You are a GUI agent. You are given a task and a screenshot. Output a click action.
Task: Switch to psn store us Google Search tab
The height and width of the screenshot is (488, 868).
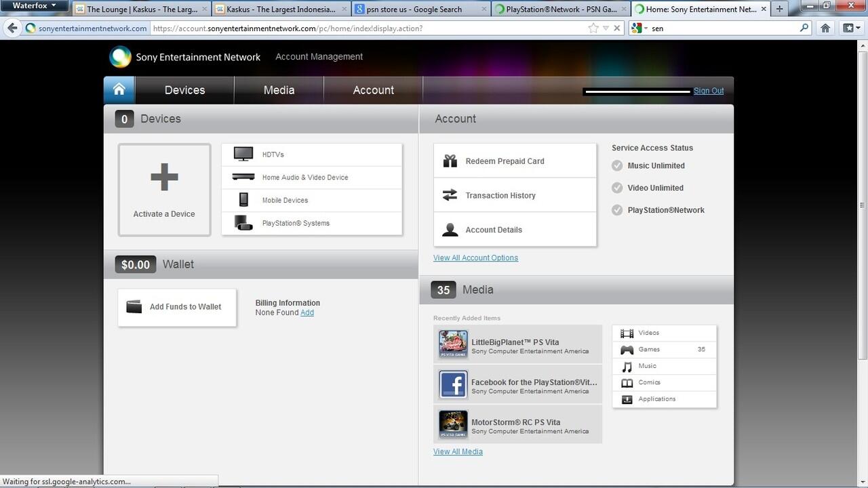[x=420, y=9]
